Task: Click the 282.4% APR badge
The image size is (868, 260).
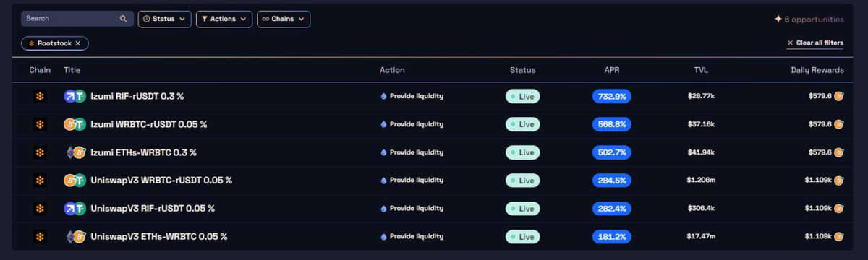Action: [x=612, y=209]
